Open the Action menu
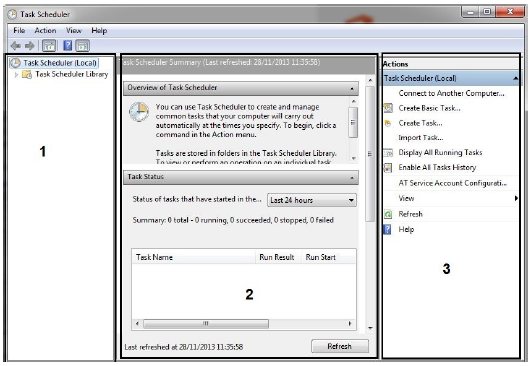This screenshot has width=530, height=366. [45, 30]
